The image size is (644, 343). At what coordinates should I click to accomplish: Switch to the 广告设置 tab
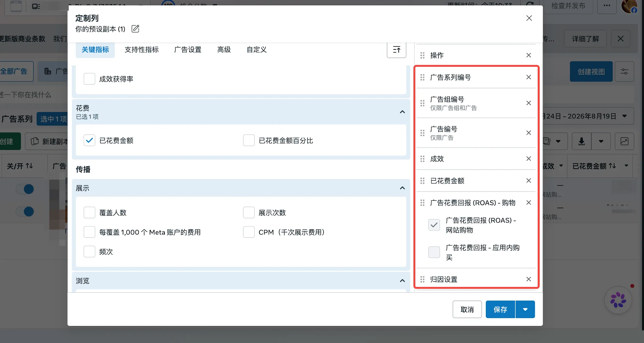point(188,49)
